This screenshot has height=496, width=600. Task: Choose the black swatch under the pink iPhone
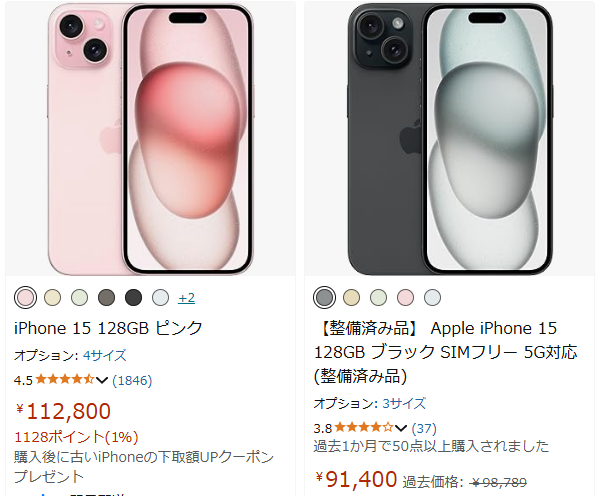coord(134,298)
